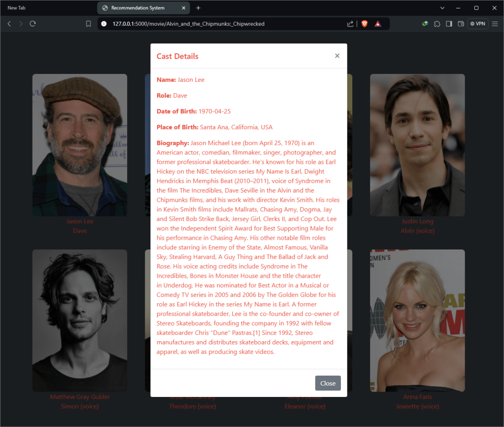Screen dimensions: 504x427
Task: Open the Brave Shields icon
Action: (x=365, y=24)
